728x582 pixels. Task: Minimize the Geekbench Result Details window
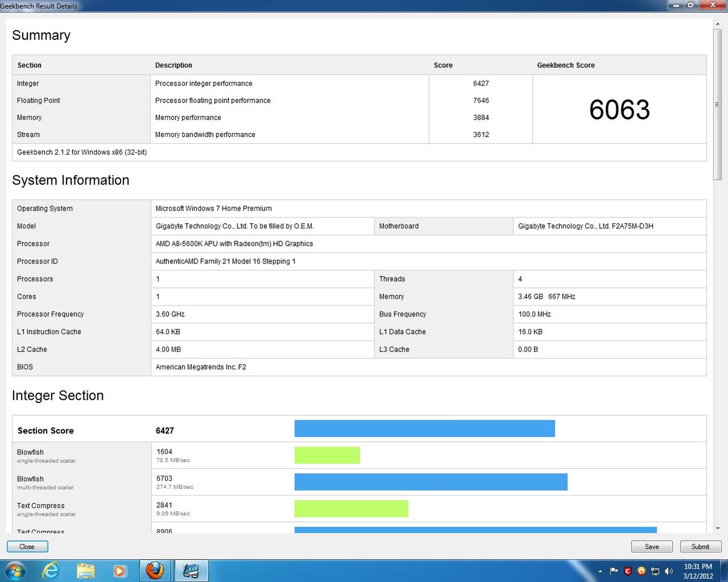point(675,5)
